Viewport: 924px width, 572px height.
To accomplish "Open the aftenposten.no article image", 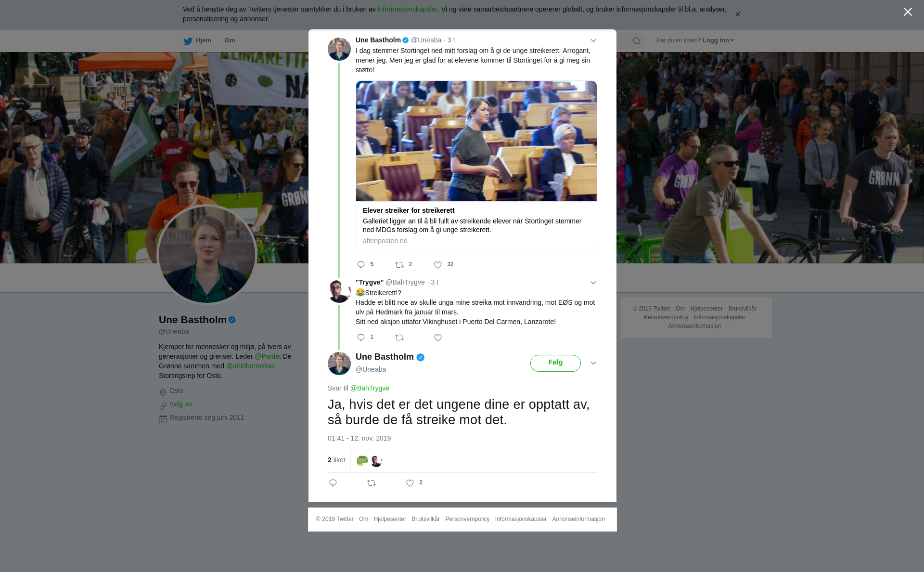I will pyautogui.click(x=476, y=141).
